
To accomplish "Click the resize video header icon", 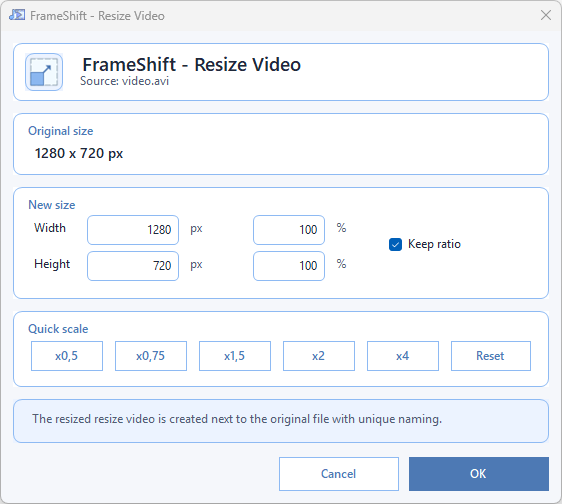I will 44,72.
